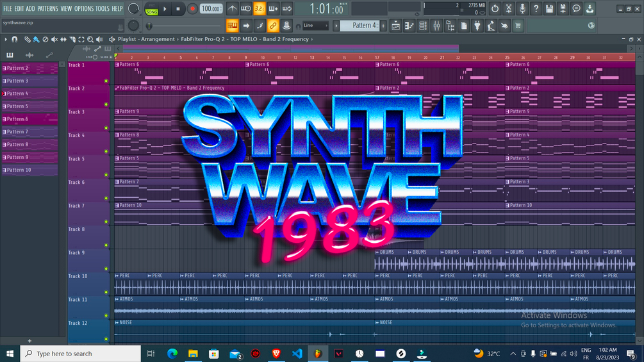Click the tempo 100.000 stepper arrows
The image size is (644, 362).
click(x=221, y=8)
